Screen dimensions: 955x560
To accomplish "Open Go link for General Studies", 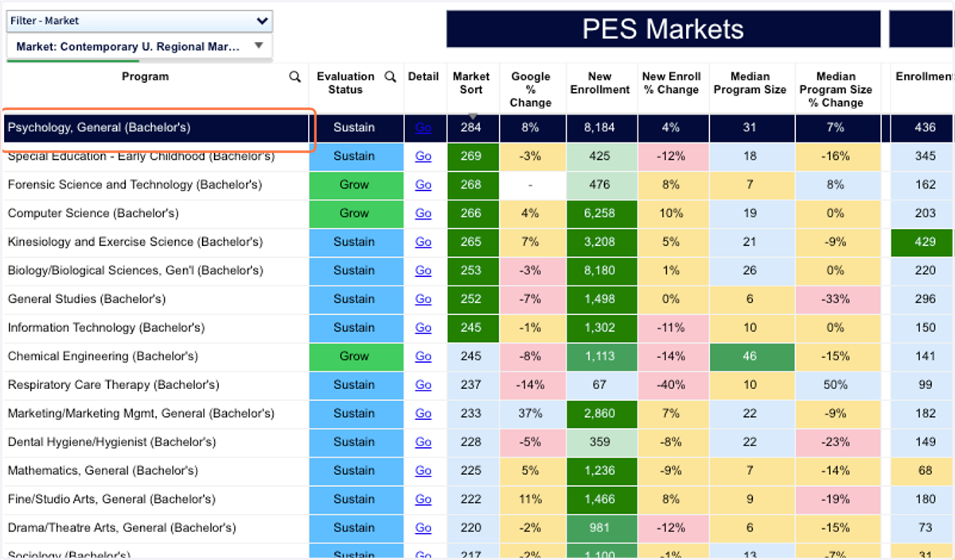I will point(423,299).
